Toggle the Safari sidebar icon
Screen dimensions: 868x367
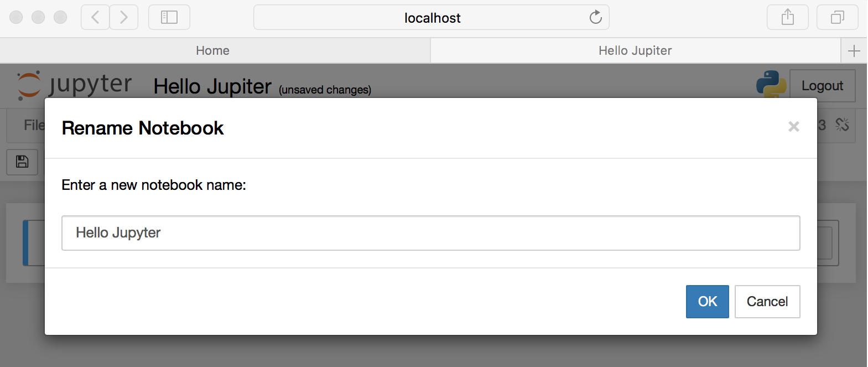click(169, 17)
